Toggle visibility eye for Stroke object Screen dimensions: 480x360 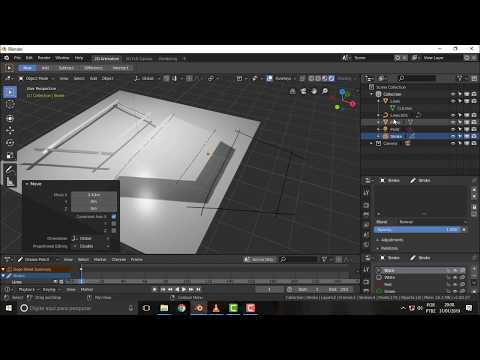point(453,136)
